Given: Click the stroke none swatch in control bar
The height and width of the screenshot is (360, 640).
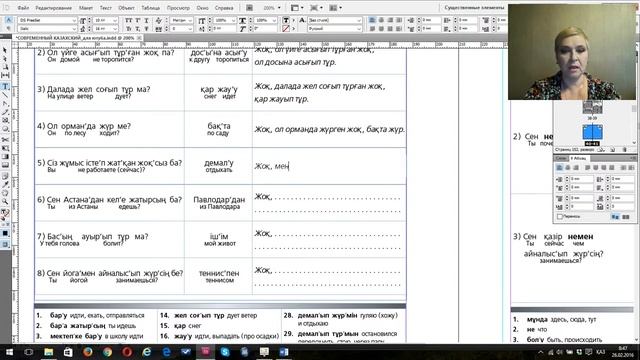Looking at the screenshot, I should click(286, 29).
